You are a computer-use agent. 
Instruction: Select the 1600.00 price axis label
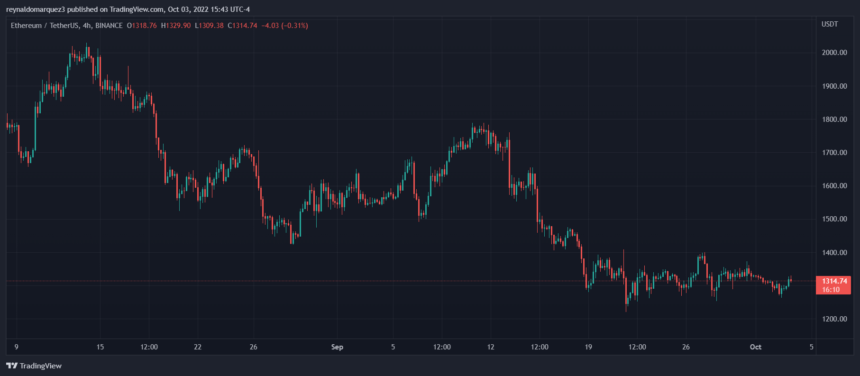(x=834, y=186)
